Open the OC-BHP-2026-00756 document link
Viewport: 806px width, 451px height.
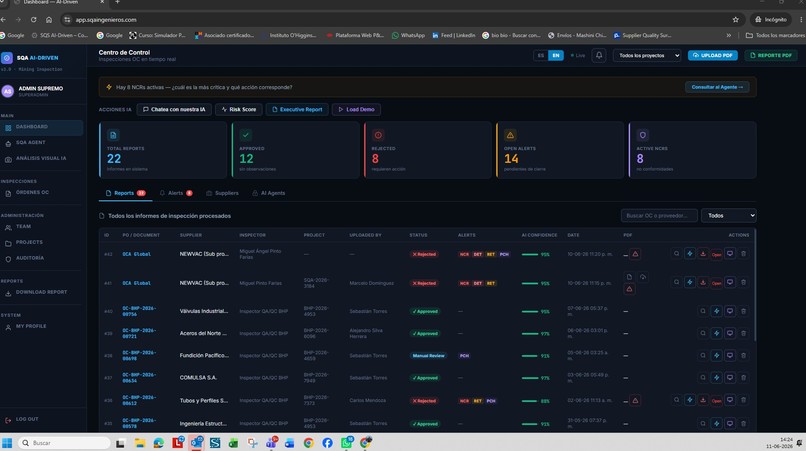(x=139, y=311)
